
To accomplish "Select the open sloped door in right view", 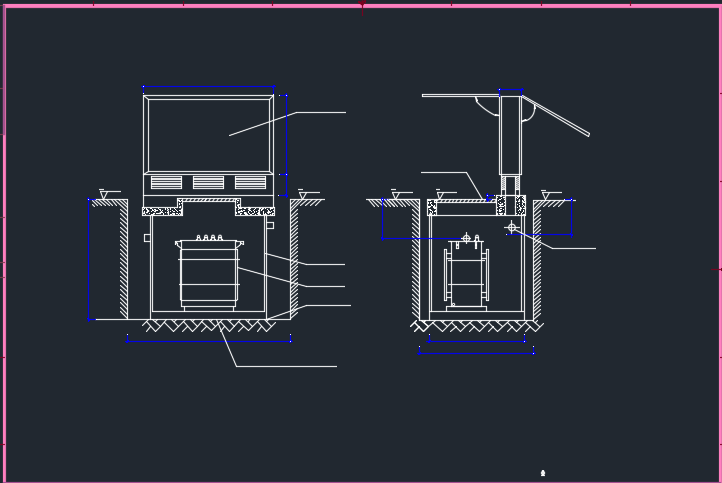I will pyautogui.click(x=556, y=116).
